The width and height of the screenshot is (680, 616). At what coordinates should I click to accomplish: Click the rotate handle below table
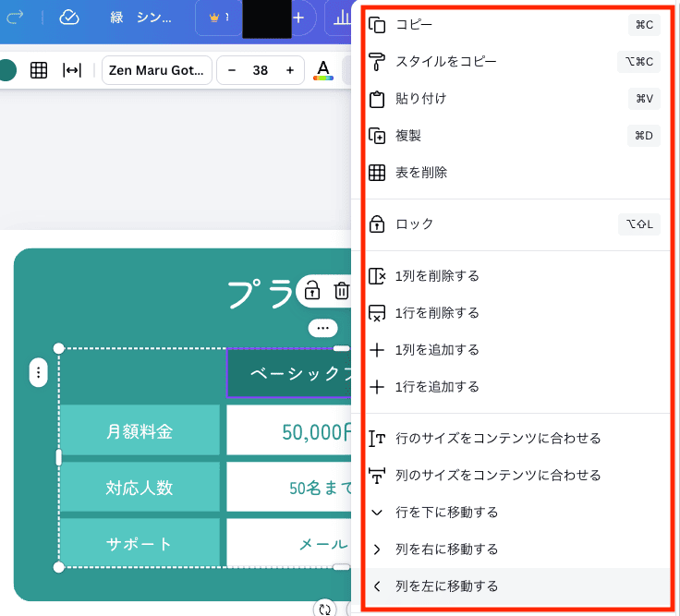[x=324, y=609]
